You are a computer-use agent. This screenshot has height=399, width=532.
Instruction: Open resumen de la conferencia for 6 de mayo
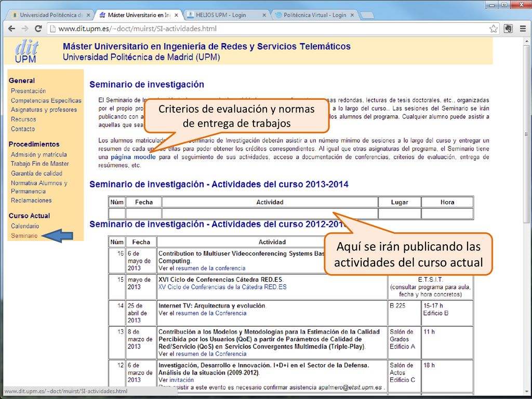point(210,268)
